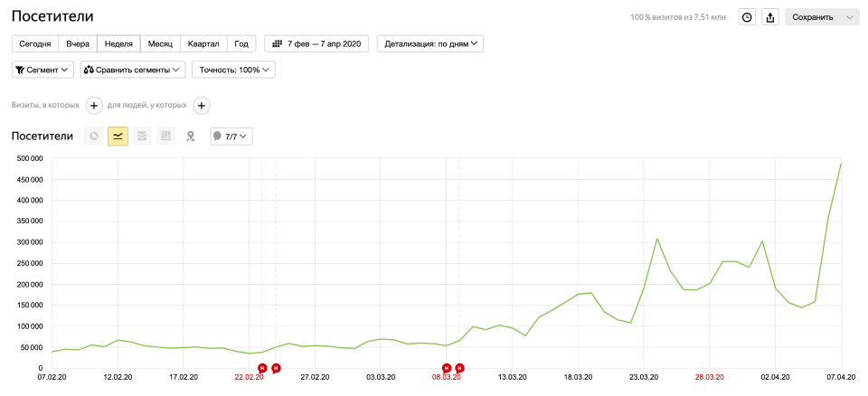Viewport: 868px width, 396px height.
Task: Switch to the Год period tab
Action: coord(241,43)
